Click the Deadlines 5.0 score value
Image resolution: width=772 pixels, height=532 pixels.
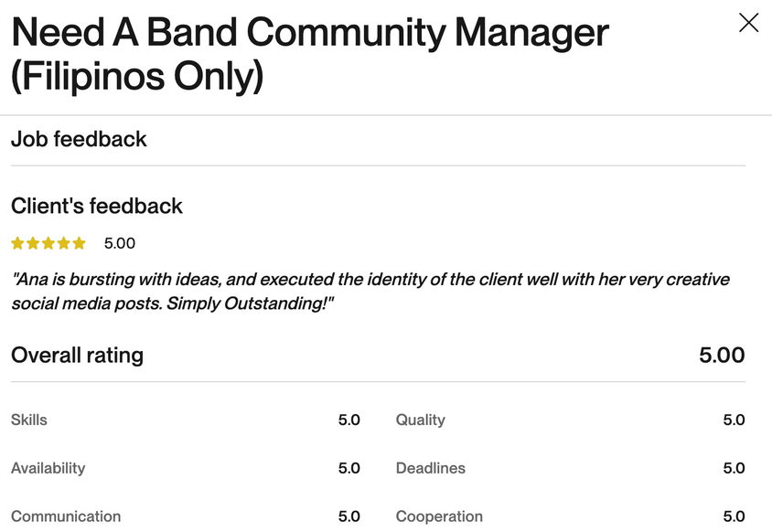click(734, 468)
